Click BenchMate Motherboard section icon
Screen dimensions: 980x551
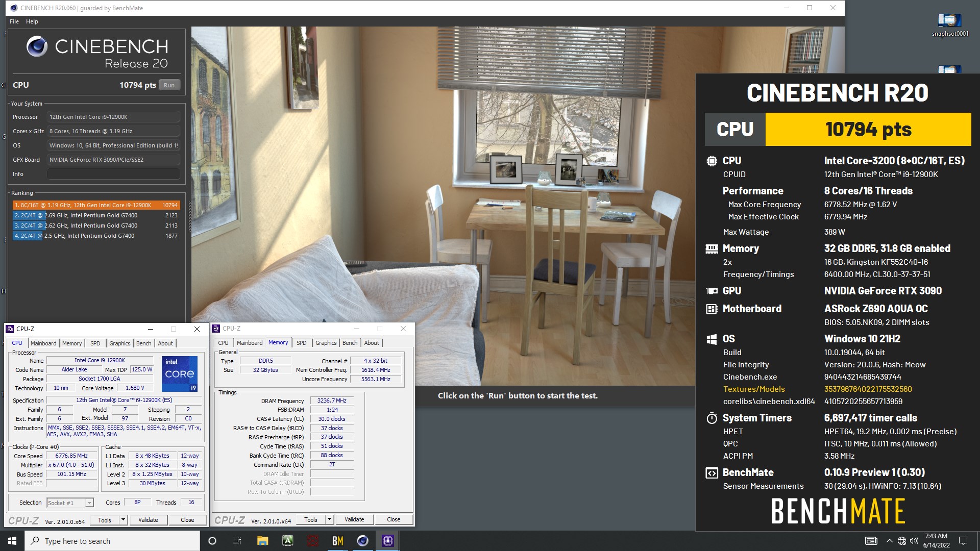pyautogui.click(x=712, y=309)
